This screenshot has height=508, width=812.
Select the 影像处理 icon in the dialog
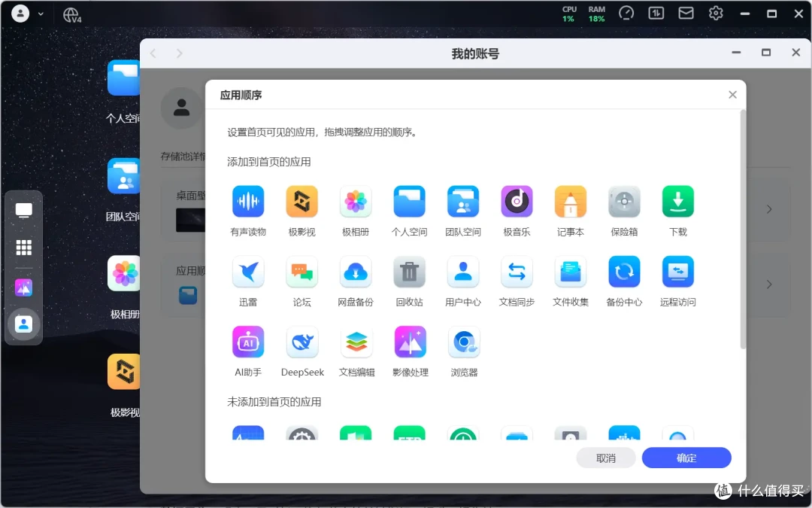pos(411,342)
